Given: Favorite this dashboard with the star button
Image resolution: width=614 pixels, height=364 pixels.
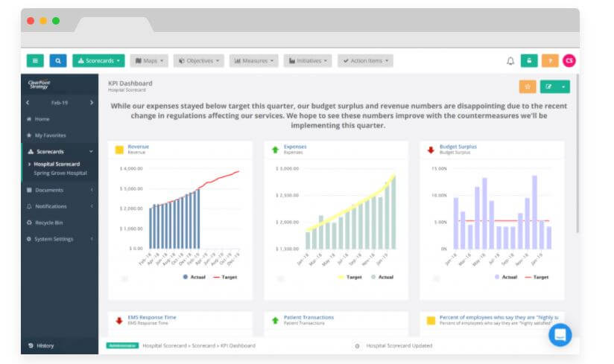Looking at the screenshot, I should coord(527,86).
